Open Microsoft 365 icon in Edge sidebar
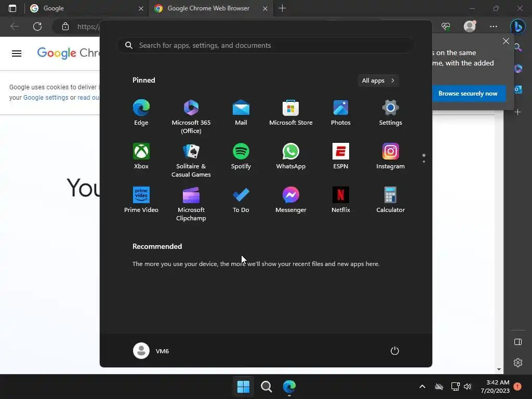 [518, 69]
